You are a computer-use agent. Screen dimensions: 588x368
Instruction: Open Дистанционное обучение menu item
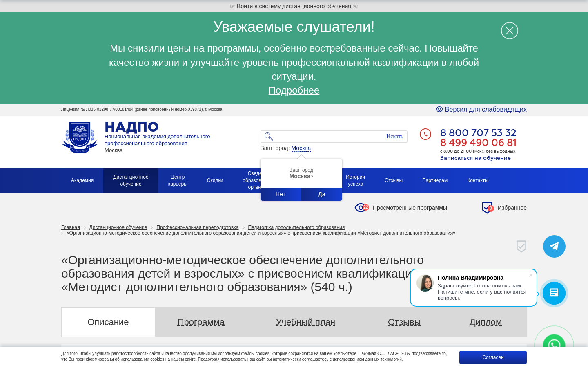click(x=131, y=180)
